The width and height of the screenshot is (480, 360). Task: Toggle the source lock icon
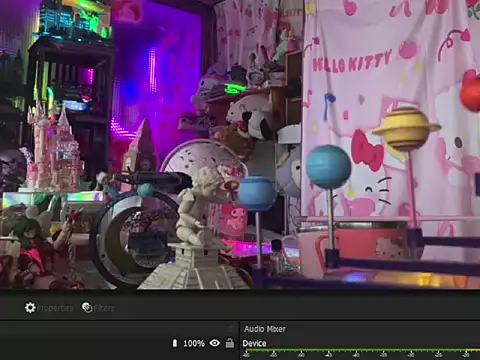click(230, 343)
